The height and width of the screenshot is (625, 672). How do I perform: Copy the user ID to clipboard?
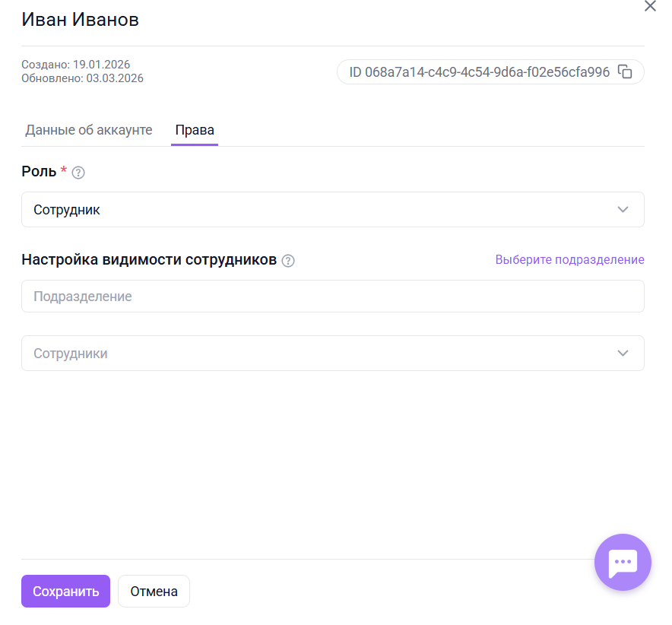(625, 72)
